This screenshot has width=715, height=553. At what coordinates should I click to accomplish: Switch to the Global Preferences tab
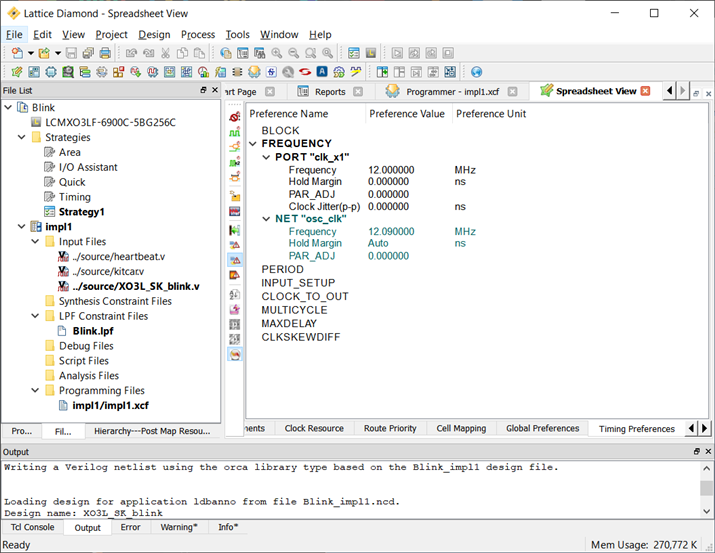[542, 428]
